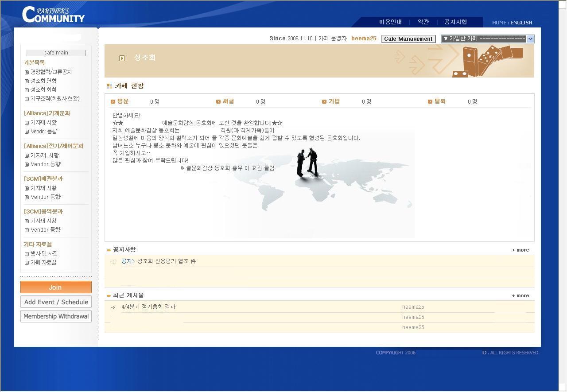567x392 pixels.
Task: Select 경영협력/교류공지 in the sidebar
Action: coord(51,72)
